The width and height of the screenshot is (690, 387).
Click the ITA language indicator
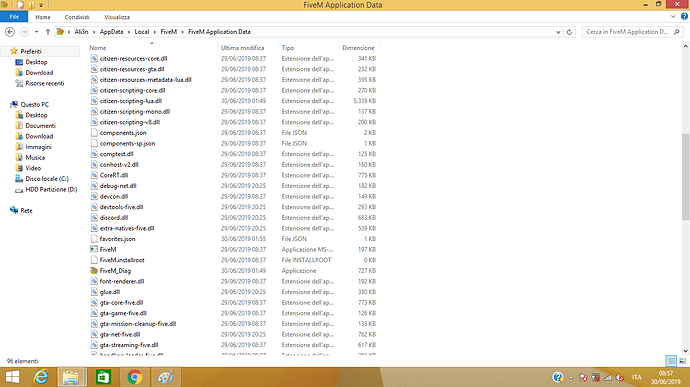636,377
